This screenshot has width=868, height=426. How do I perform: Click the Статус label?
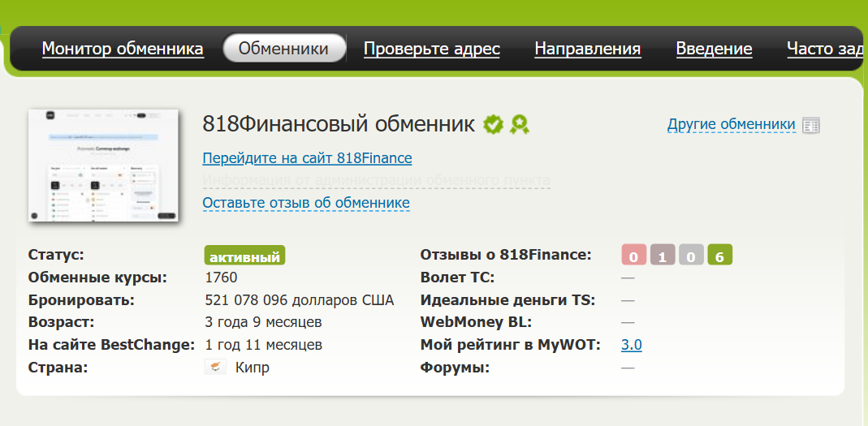[x=56, y=255]
